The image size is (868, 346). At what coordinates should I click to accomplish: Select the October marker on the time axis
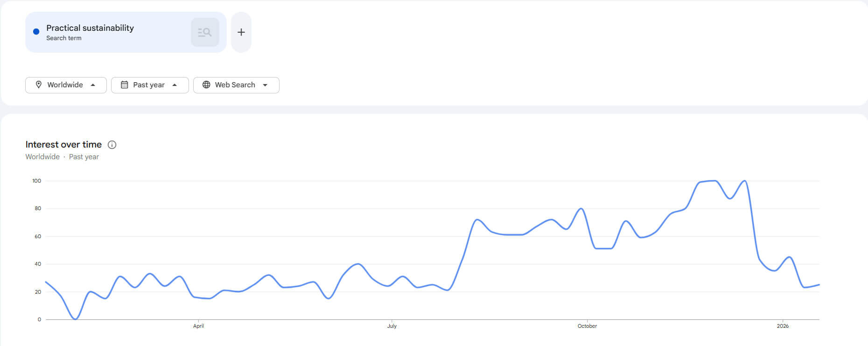pos(587,326)
